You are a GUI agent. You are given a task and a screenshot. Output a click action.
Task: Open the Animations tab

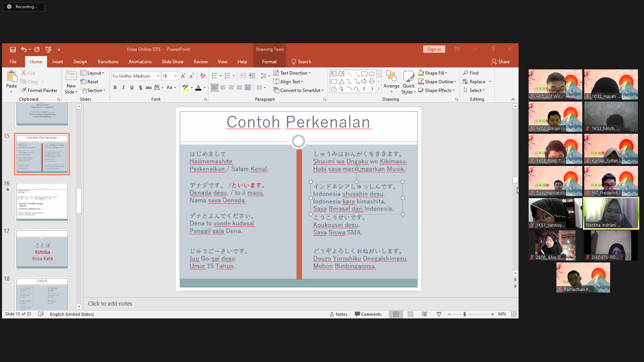click(140, 62)
